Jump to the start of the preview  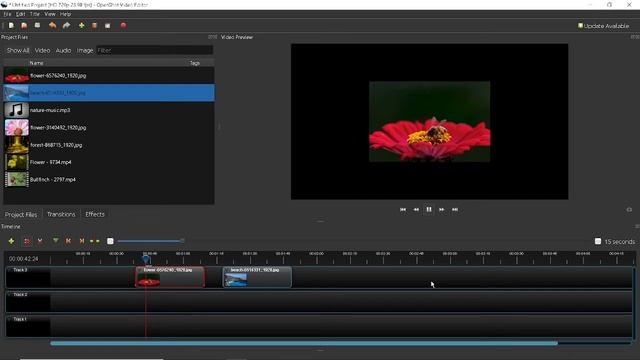[403, 209]
